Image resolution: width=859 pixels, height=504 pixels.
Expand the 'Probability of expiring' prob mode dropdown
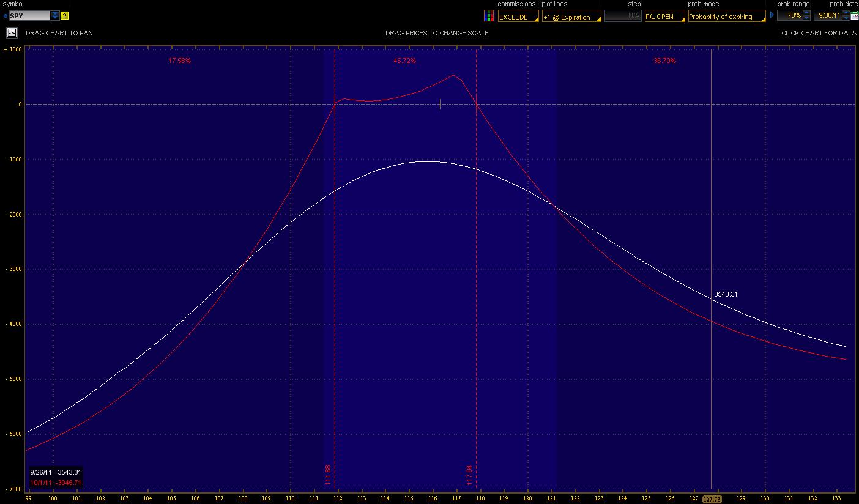click(726, 17)
